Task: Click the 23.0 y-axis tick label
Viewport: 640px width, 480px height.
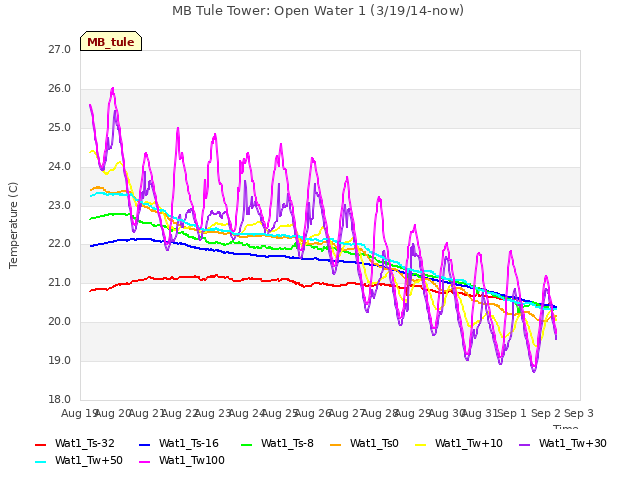Action: pos(59,205)
